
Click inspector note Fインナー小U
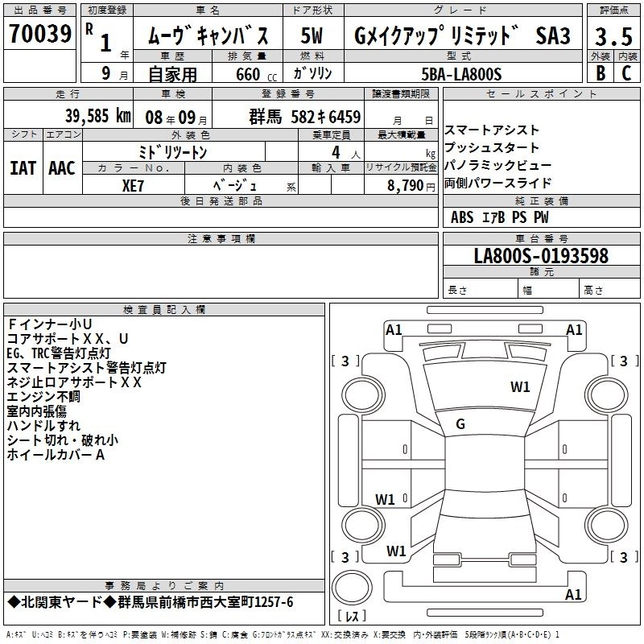click(x=50, y=324)
